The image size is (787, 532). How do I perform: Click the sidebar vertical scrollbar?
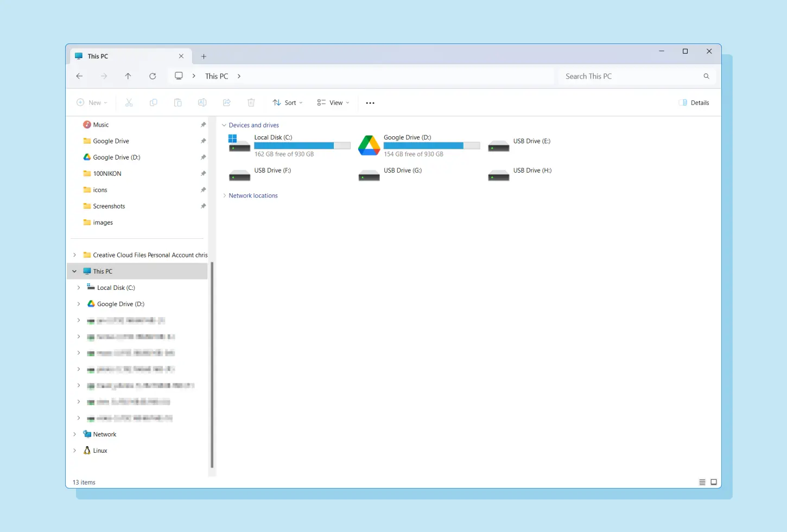pos(212,364)
